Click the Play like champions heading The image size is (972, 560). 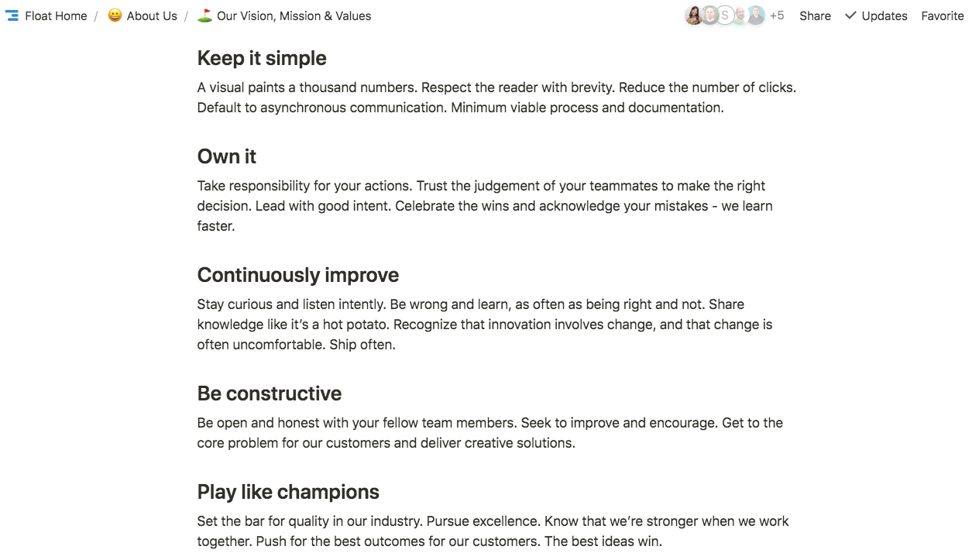pos(288,492)
